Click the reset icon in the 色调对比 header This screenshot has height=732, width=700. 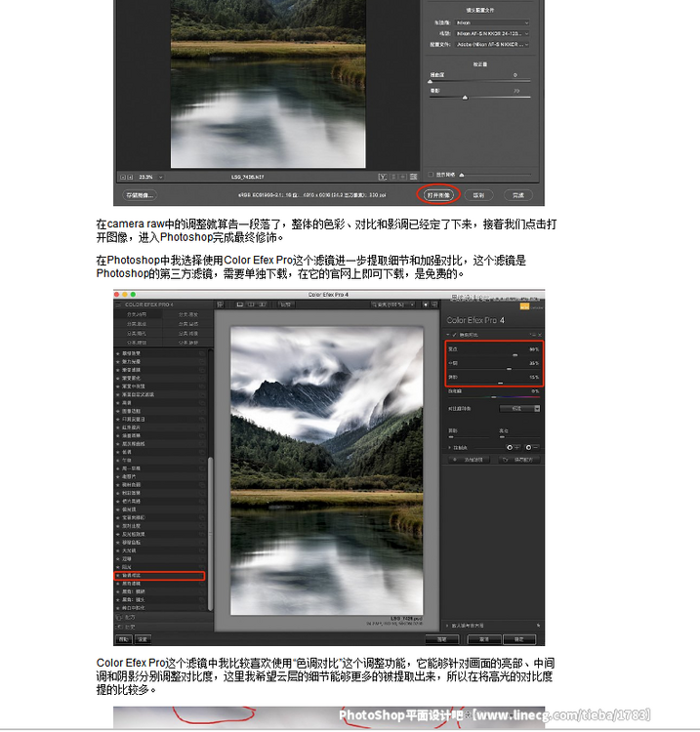click(x=533, y=335)
